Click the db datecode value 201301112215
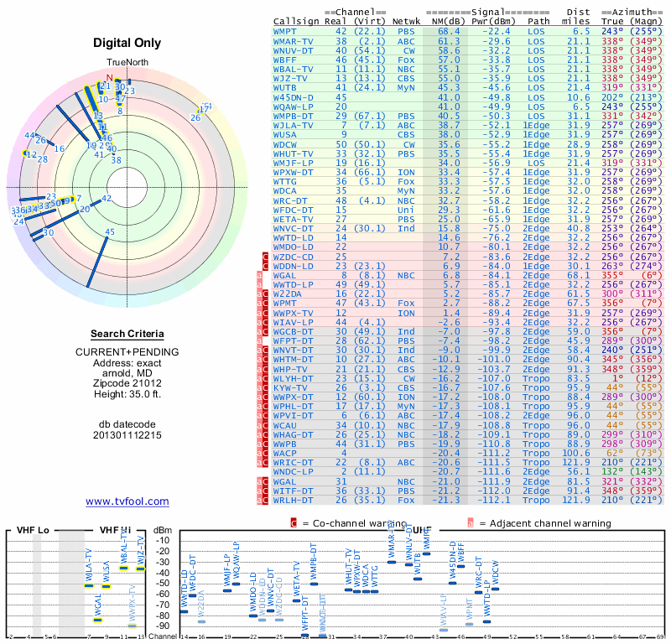Screen dimensions: 671x644 pyautogui.click(x=127, y=435)
